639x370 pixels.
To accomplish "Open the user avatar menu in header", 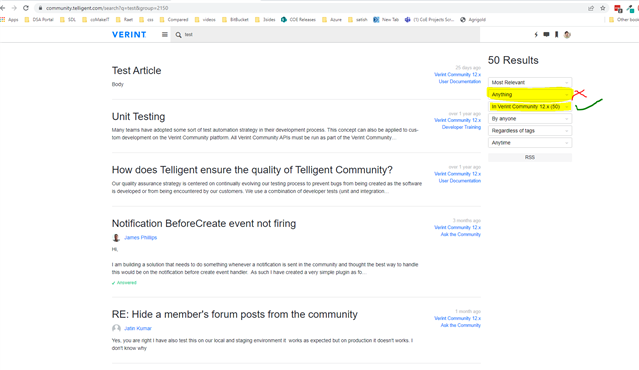I will pyautogui.click(x=567, y=35).
